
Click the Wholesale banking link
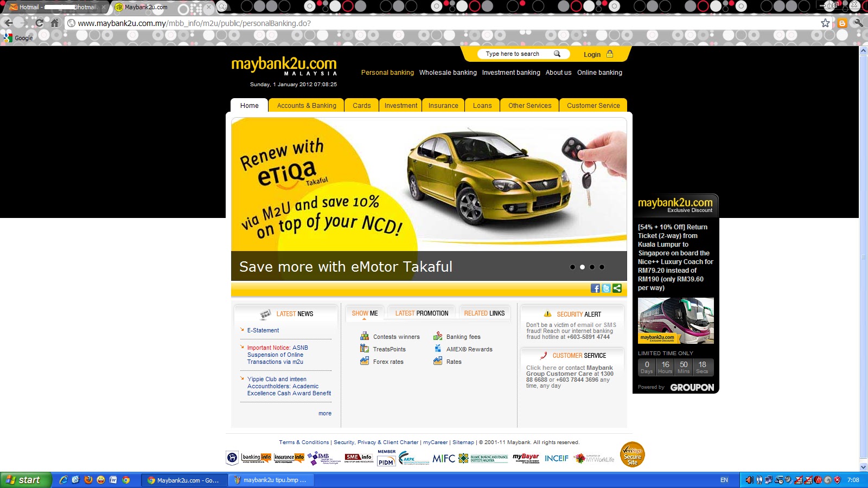pos(448,73)
